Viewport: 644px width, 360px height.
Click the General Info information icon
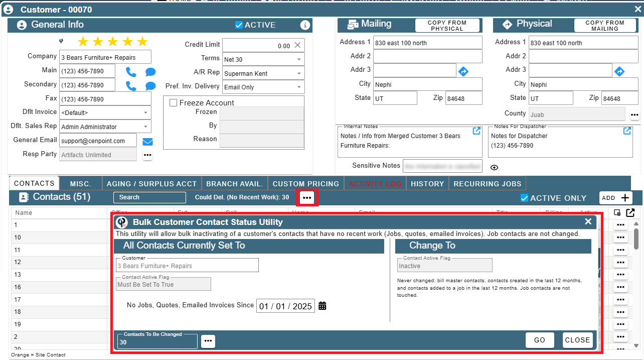pos(304,25)
